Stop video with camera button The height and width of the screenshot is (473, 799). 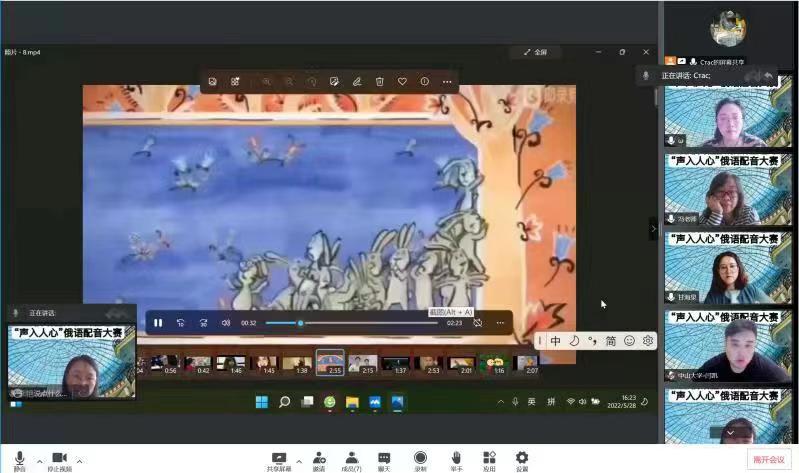point(60,461)
